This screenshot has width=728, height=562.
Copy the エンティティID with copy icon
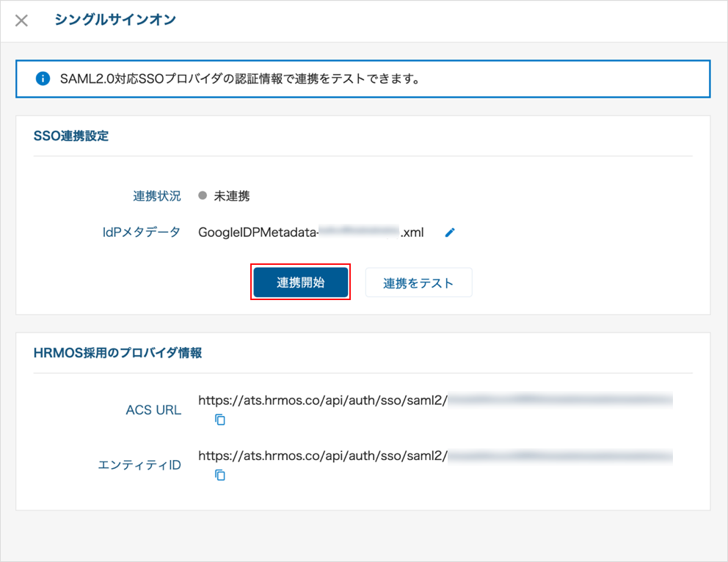(x=220, y=475)
